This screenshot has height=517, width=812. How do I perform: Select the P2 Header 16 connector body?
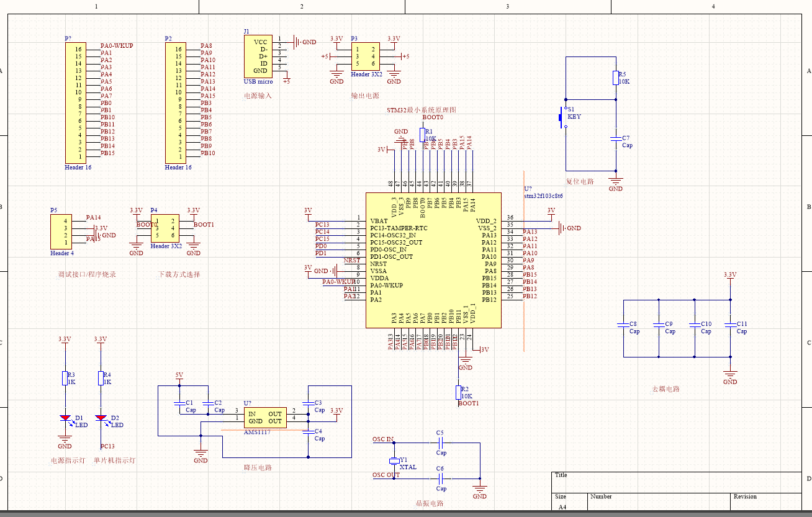pos(176,103)
